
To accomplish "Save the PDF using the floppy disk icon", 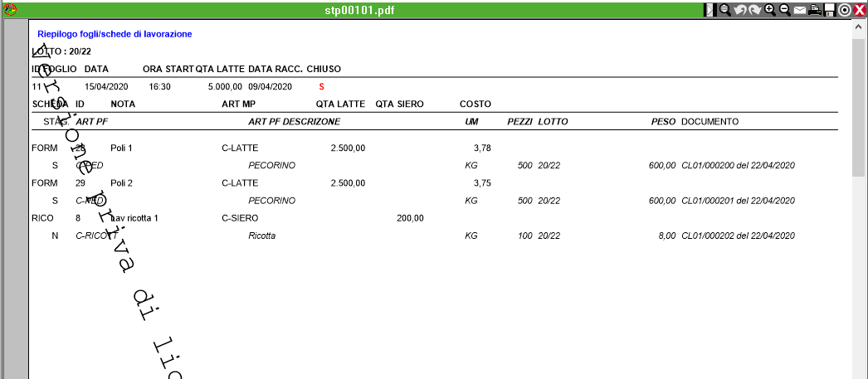I will (830, 10).
